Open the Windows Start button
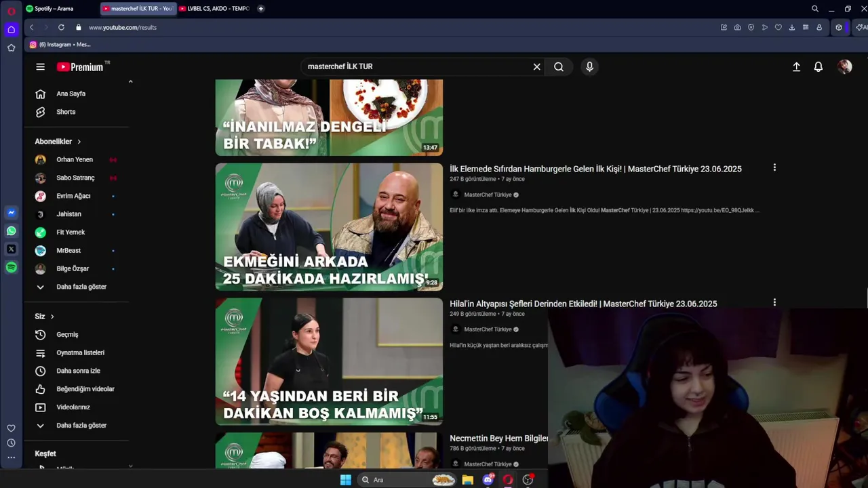Viewport: 868px width, 488px height. (x=345, y=480)
